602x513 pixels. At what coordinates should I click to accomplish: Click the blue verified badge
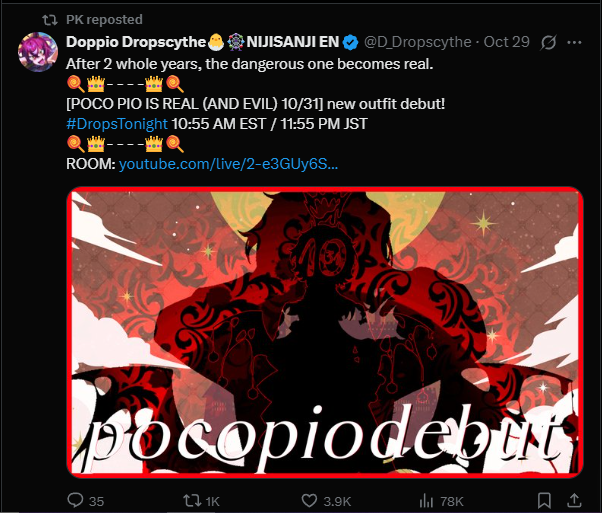pyautogui.click(x=350, y=42)
